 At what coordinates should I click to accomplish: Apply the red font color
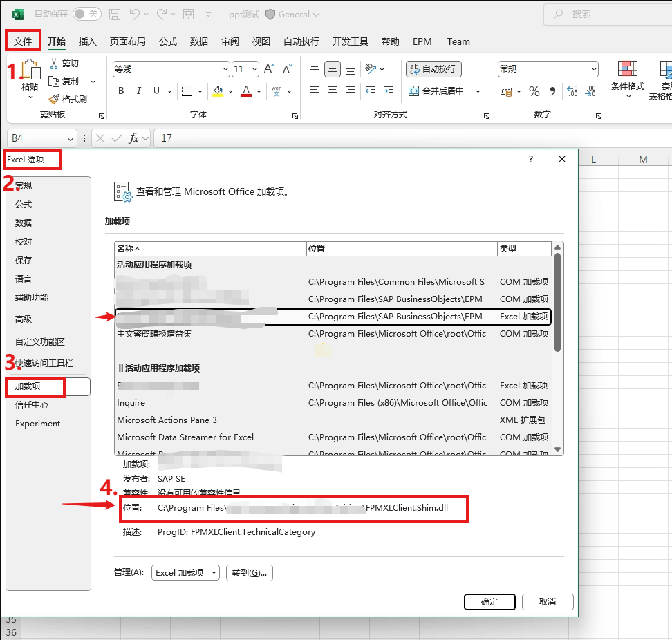(246, 91)
